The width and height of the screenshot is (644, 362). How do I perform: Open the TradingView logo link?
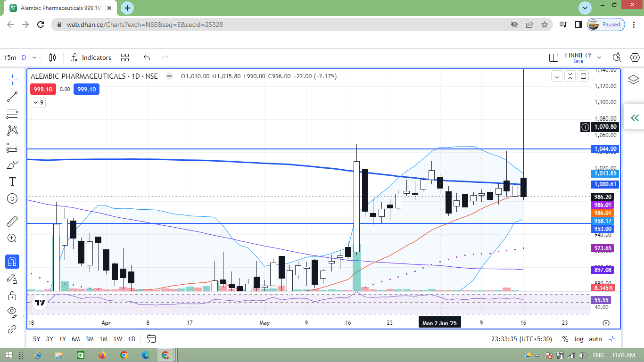(40, 304)
